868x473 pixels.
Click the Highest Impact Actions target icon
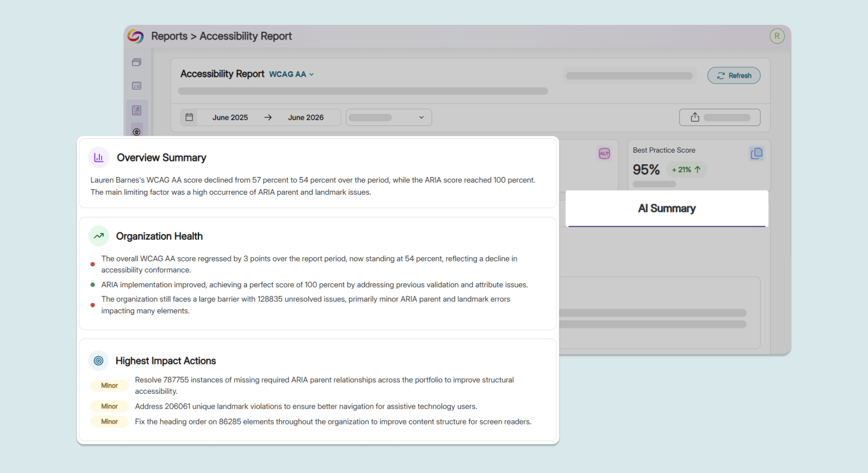click(99, 361)
